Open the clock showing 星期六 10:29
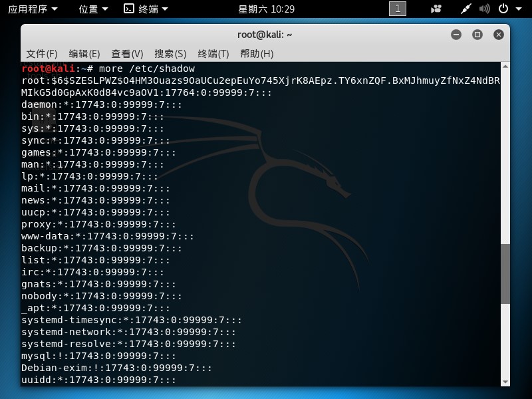 267,9
